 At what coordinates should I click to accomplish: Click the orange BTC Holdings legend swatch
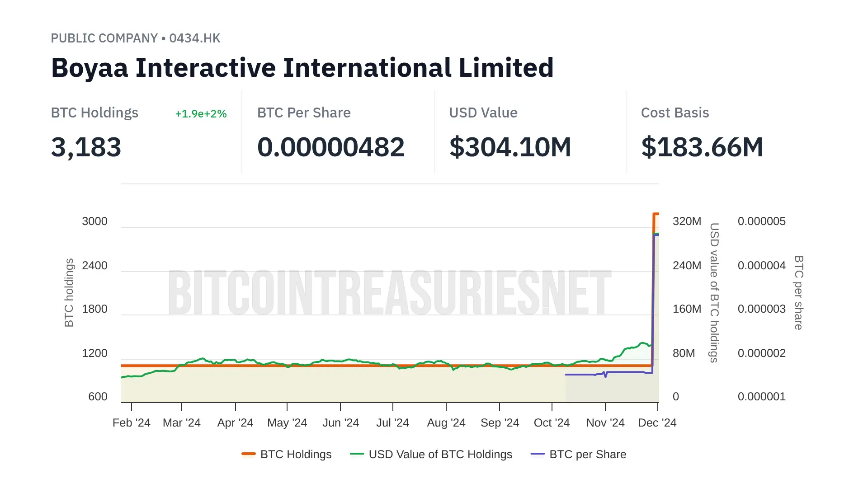pyautogui.click(x=249, y=454)
